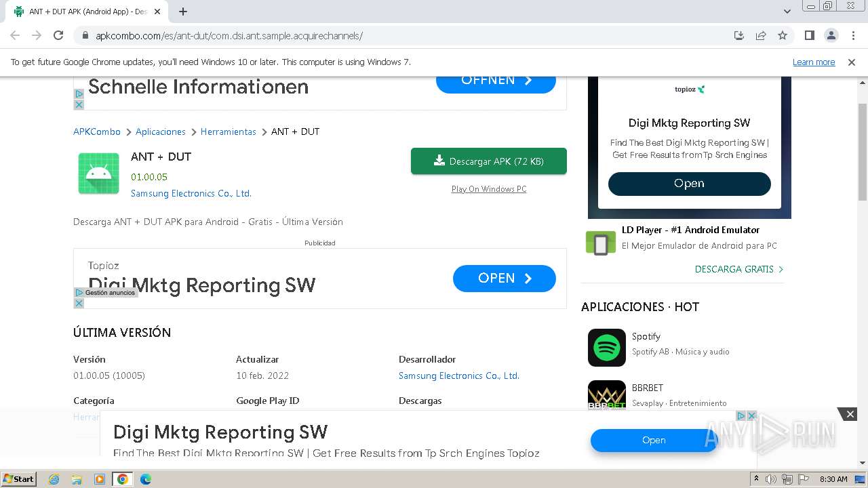Open the Spotify app title

tap(646, 336)
